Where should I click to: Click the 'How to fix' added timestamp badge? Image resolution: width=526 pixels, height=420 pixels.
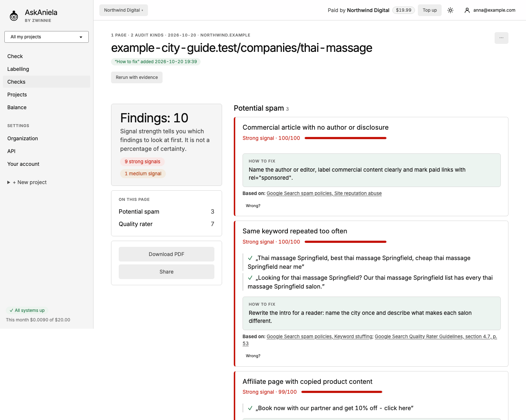pos(156,62)
